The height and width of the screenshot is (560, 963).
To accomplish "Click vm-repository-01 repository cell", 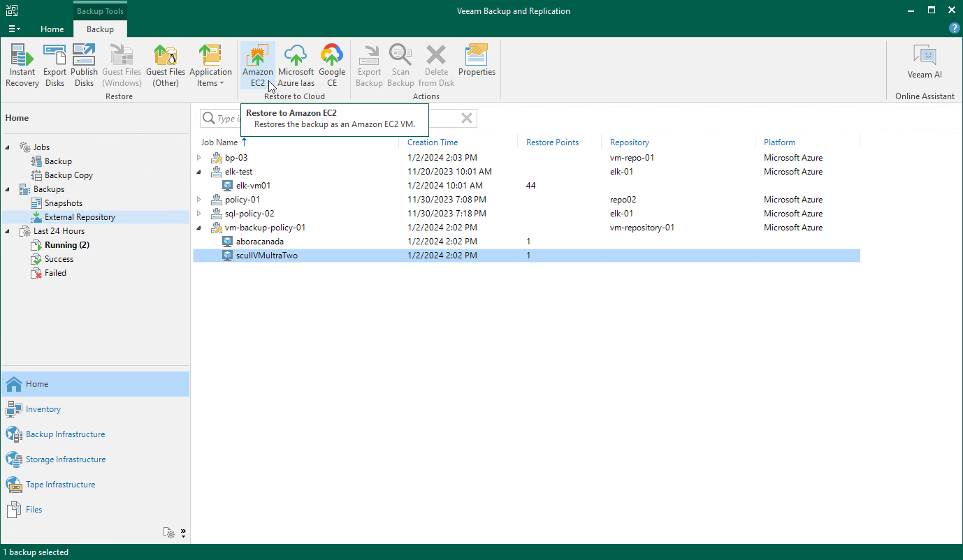I will pos(642,228).
